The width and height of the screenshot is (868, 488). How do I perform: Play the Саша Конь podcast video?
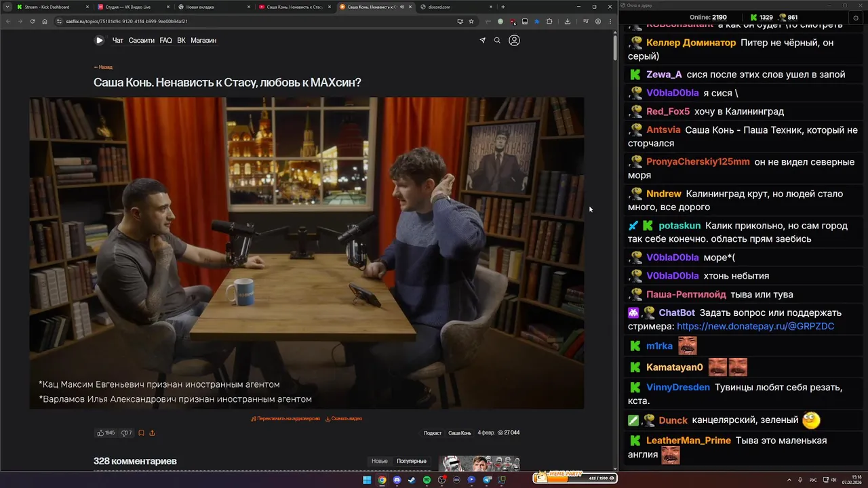(307, 253)
